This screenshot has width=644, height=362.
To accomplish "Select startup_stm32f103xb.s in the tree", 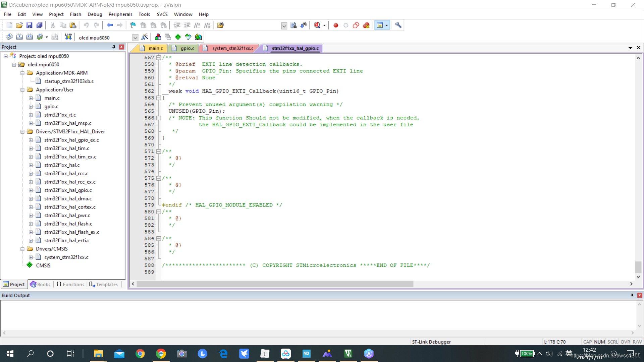I will 69,81.
